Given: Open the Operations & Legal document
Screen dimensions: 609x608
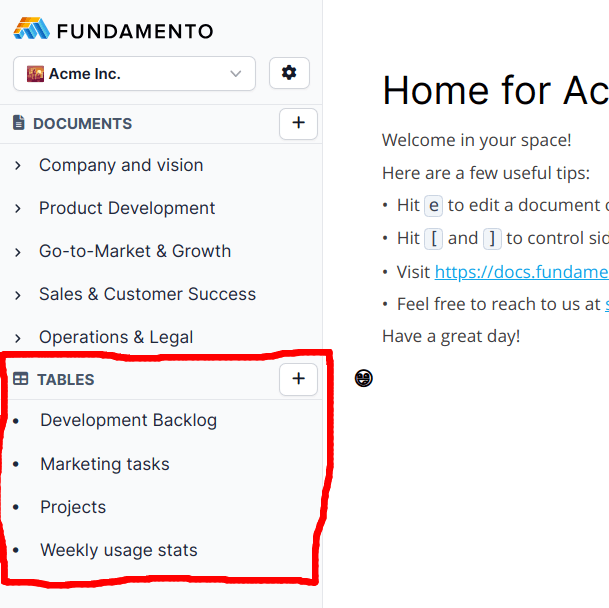Looking at the screenshot, I should pos(116,337).
